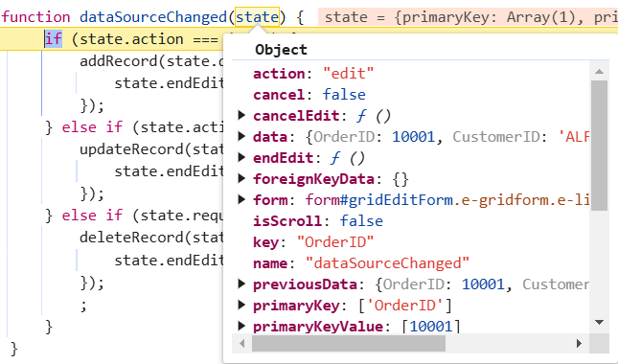The height and width of the screenshot is (364, 618).
Task: Click the previousData OrderID 10001 value
Action: tap(483, 284)
